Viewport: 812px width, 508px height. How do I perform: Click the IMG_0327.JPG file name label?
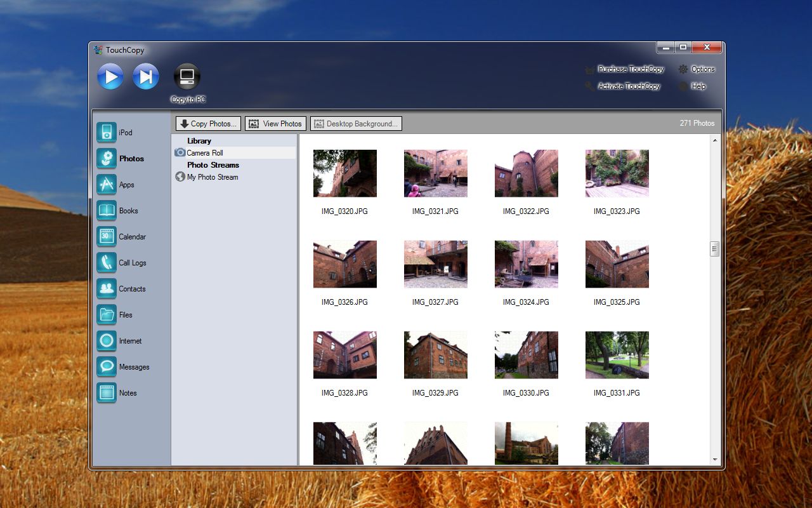tap(435, 302)
